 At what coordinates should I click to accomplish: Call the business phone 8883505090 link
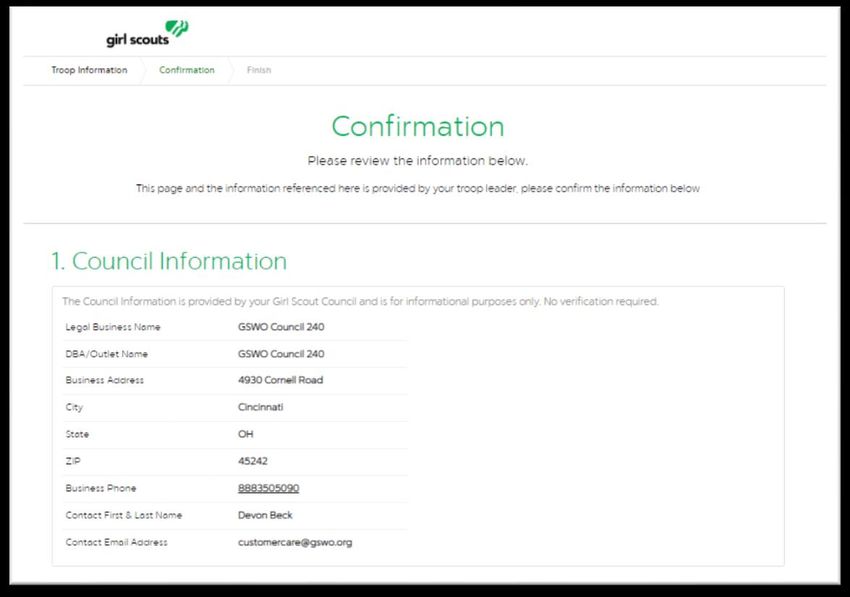click(x=268, y=488)
